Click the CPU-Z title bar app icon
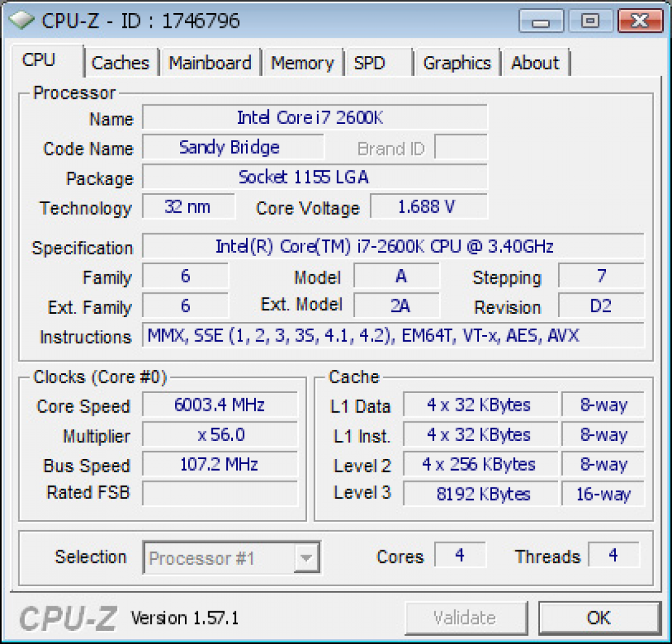672x644 pixels. [x=21, y=19]
